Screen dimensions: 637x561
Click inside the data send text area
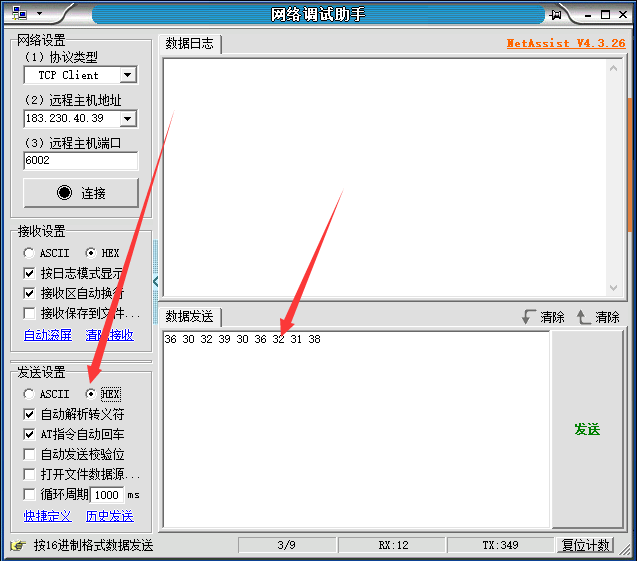point(357,431)
